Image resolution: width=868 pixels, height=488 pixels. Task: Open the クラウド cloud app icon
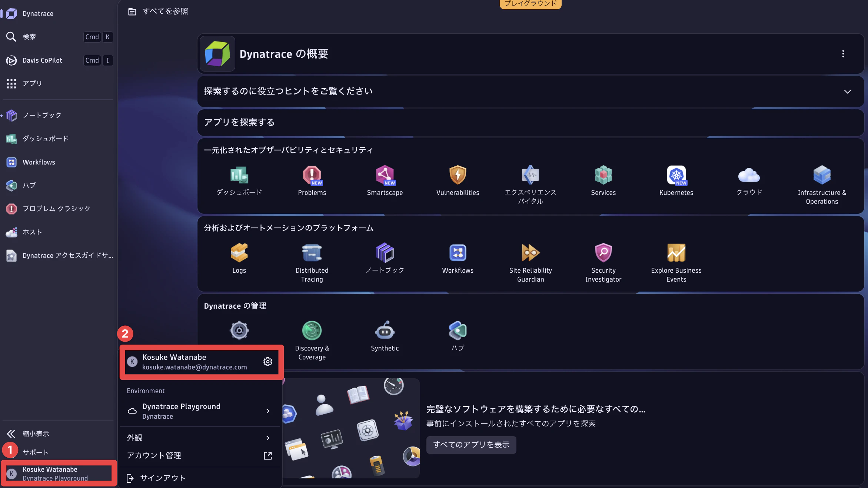pyautogui.click(x=749, y=175)
